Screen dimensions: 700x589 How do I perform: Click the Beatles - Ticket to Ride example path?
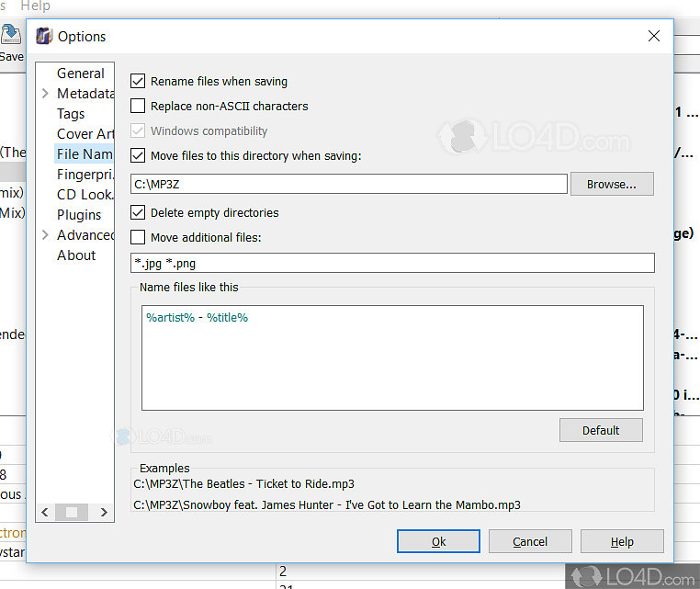[243, 484]
